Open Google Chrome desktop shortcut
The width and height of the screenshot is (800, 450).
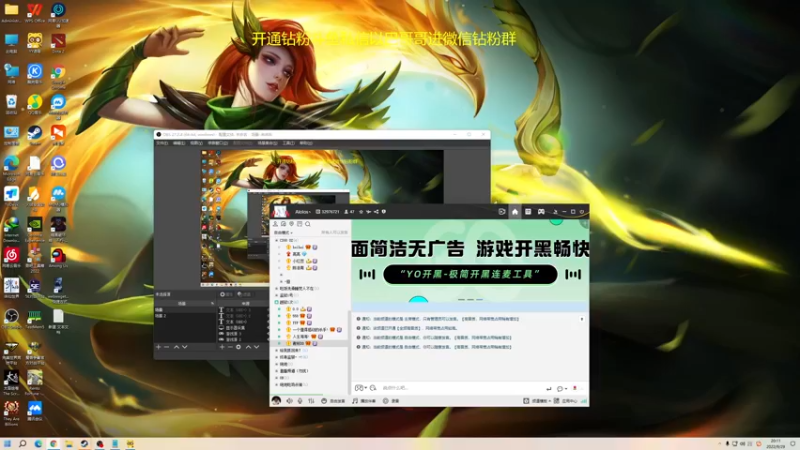(x=58, y=77)
